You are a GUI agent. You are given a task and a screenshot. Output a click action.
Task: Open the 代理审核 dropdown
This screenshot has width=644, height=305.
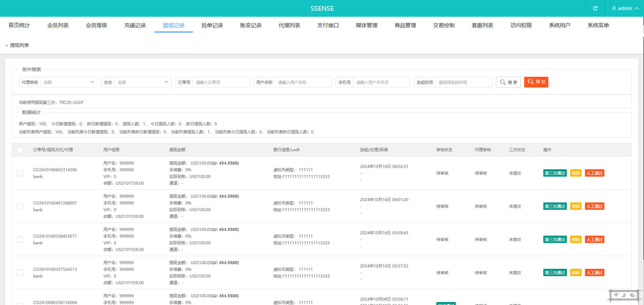69,82
